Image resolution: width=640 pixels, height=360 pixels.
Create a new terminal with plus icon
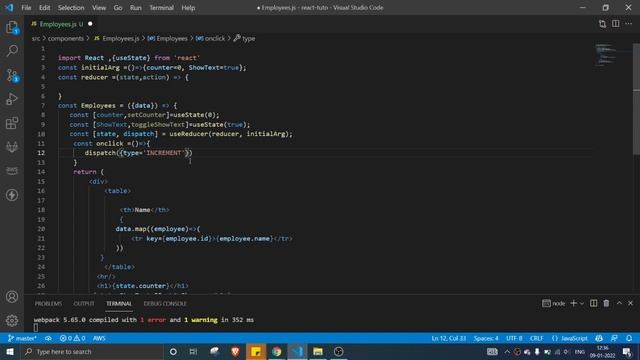(573, 303)
